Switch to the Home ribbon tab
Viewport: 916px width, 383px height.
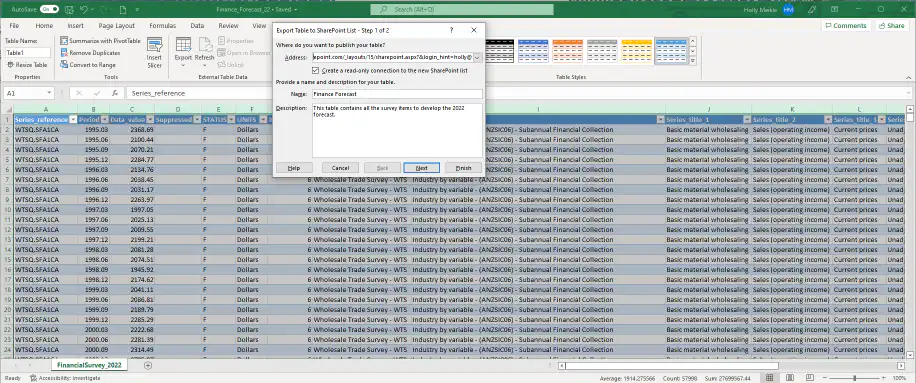[44, 26]
